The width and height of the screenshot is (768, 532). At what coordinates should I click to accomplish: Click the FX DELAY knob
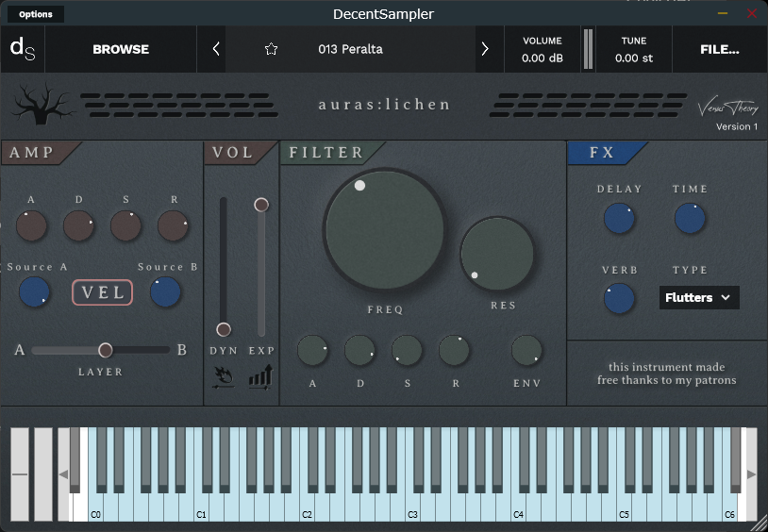point(619,219)
